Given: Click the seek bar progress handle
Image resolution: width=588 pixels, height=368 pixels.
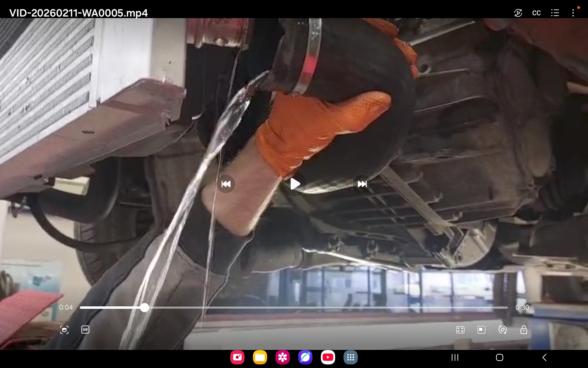Looking at the screenshot, I should [145, 307].
